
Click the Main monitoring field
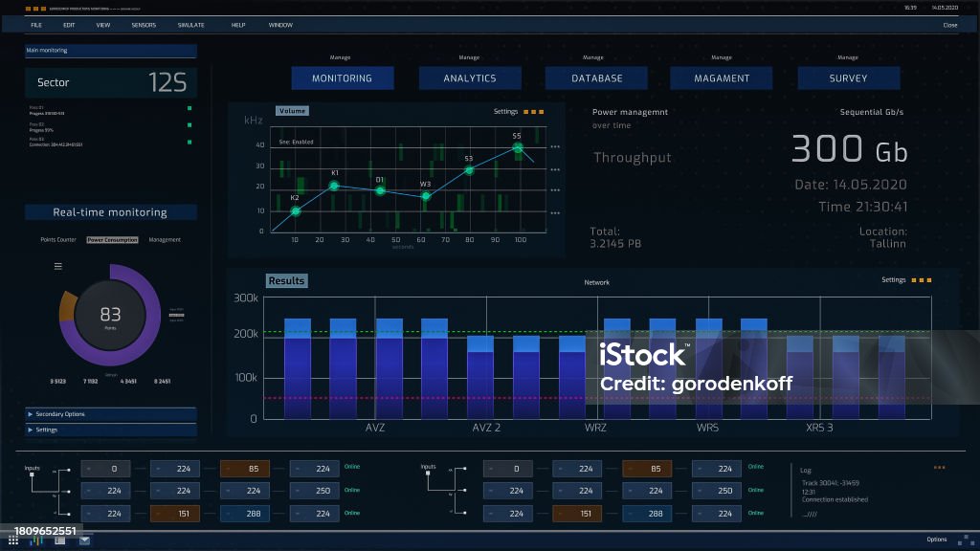[x=111, y=51]
